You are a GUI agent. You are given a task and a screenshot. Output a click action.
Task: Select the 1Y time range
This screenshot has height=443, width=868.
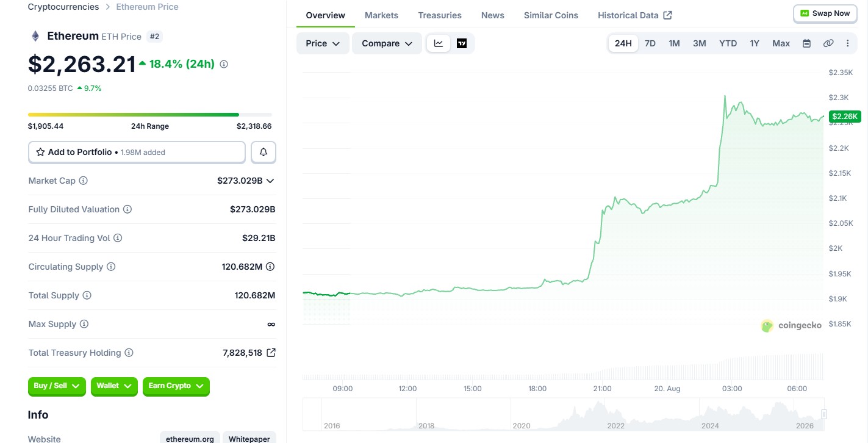pyautogui.click(x=755, y=43)
